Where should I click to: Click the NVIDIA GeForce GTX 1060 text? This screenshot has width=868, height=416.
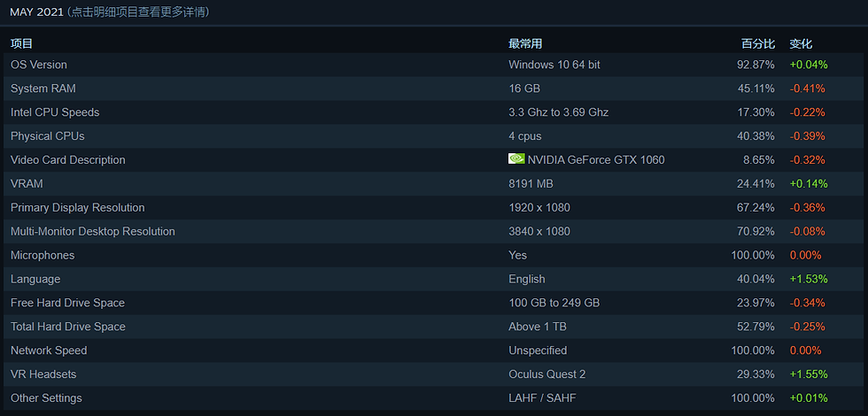[596, 160]
